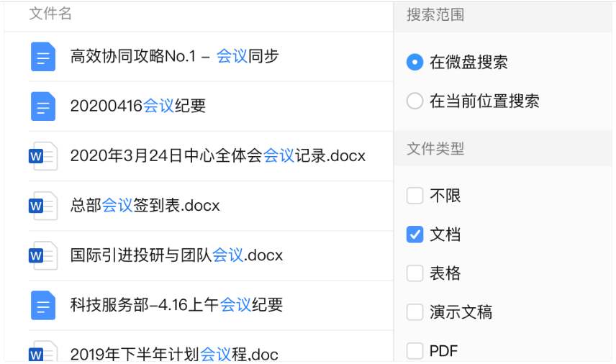Click Word icon for 国际引进投研与团队会议.docx
616x364 pixels.
(x=43, y=255)
